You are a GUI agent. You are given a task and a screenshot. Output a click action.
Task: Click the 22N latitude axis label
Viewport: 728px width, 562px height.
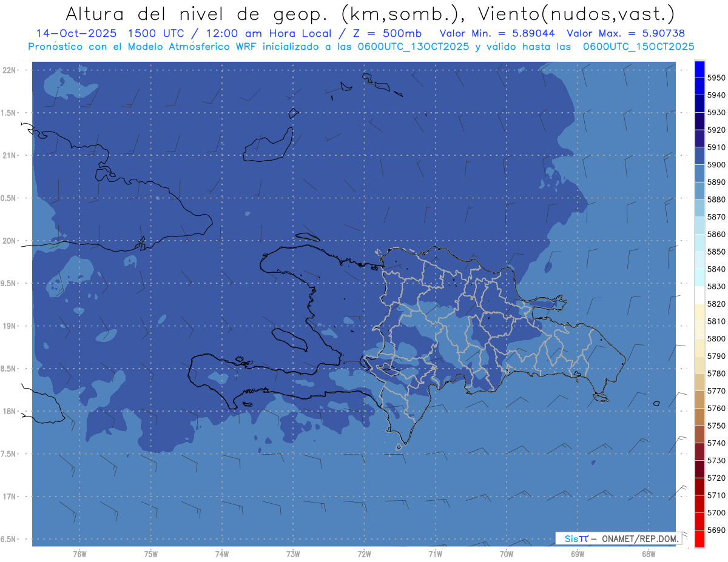(10, 70)
